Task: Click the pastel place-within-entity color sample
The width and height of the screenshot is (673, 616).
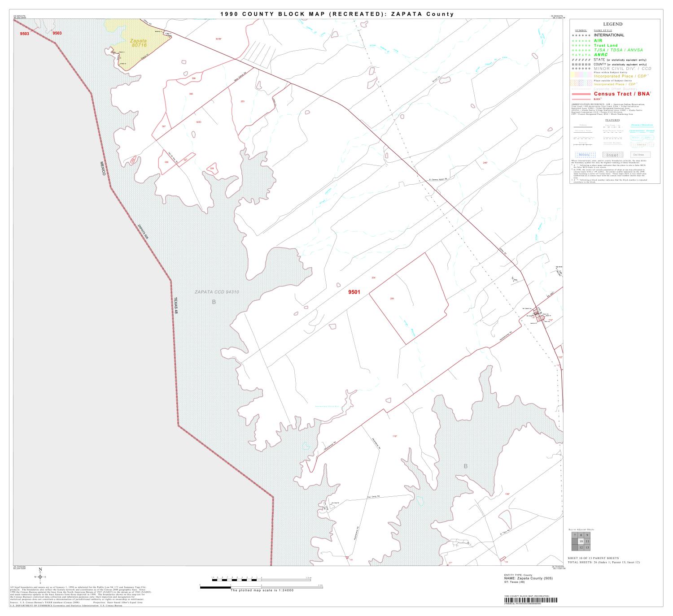Action: coord(582,74)
